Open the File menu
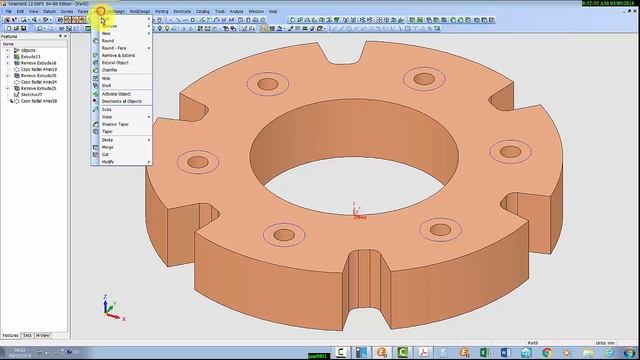The width and height of the screenshot is (640, 360). tap(9, 11)
